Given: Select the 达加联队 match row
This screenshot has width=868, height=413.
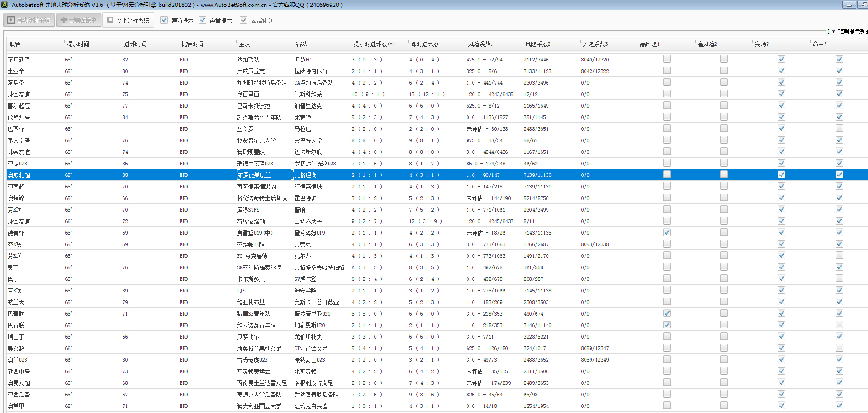Looking at the screenshot, I should (x=248, y=60).
